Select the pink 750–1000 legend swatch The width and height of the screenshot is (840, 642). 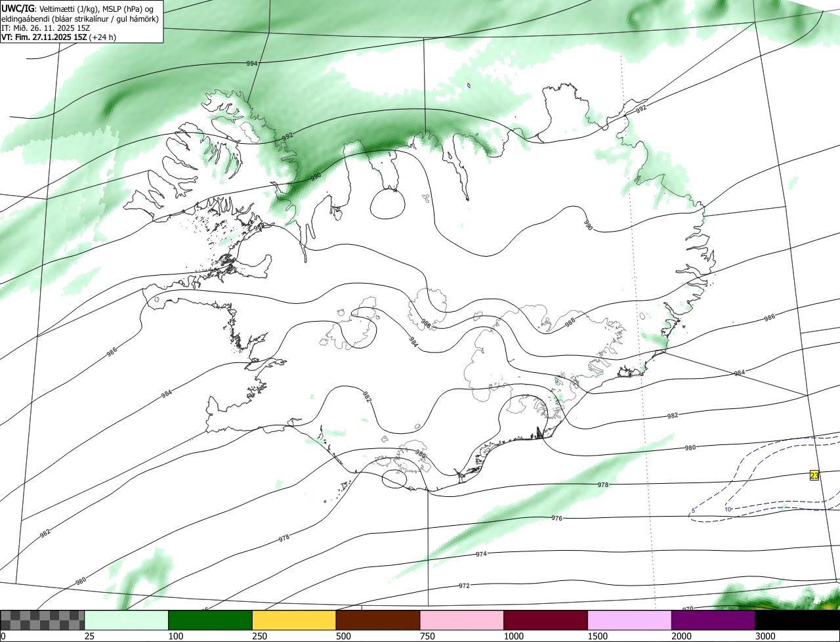click(x=462, y=620)
